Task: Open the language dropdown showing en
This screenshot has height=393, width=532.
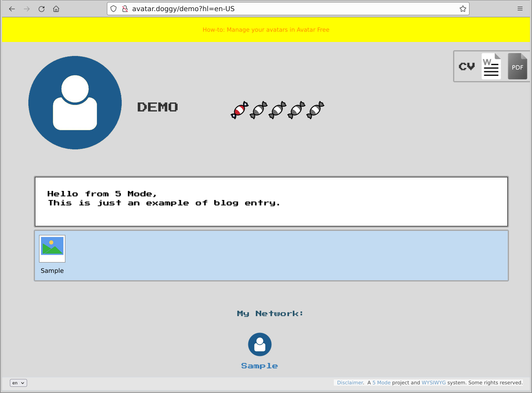Action: [x=19, y=383]
